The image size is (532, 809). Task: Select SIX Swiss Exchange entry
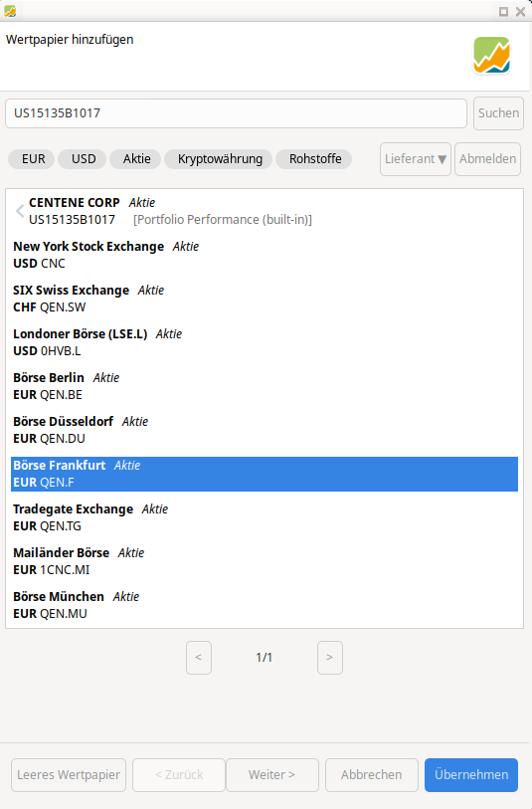(x=265, y=299)
